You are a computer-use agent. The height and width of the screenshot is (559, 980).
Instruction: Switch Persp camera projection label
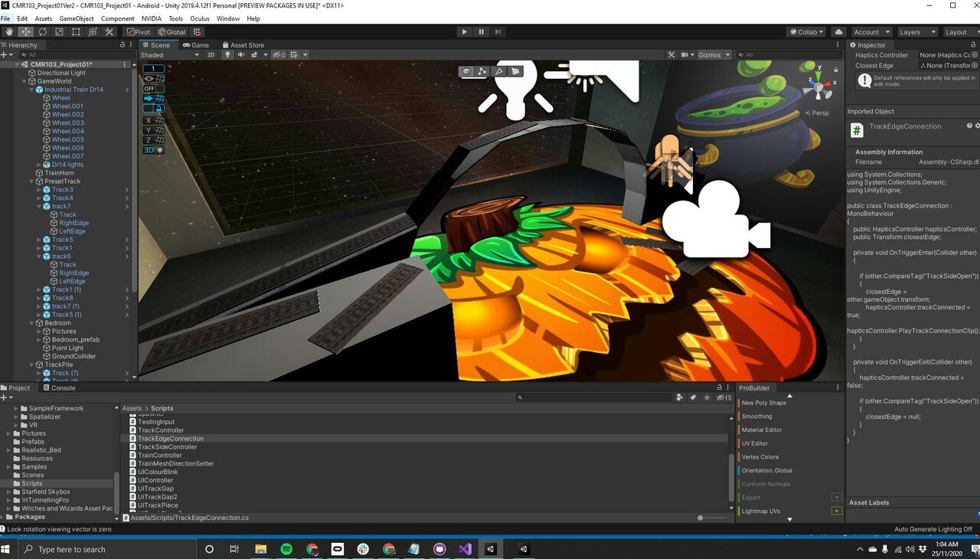click(x=817, y=113)
